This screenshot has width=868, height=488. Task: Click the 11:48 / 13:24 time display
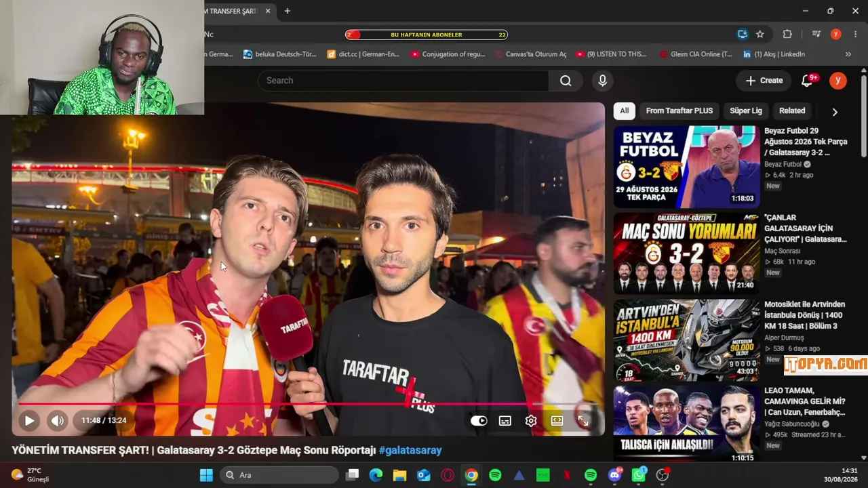[x=104, y=420]
